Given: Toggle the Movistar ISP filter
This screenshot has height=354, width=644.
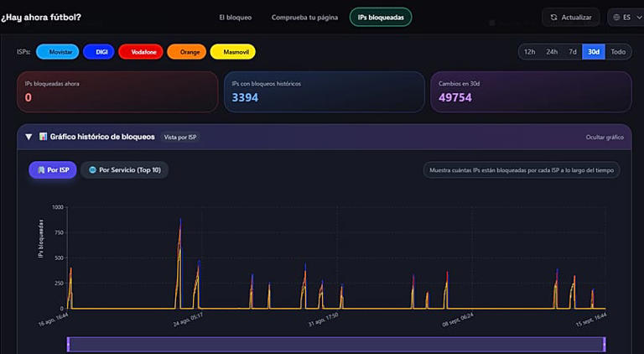Looking at the screenshot, I should click(58, 52).
